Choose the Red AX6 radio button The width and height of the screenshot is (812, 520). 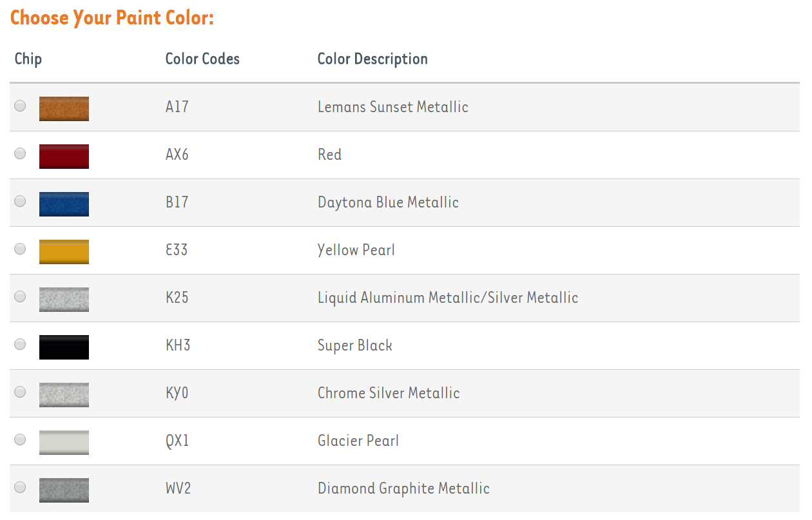click(x=21, y=153)
